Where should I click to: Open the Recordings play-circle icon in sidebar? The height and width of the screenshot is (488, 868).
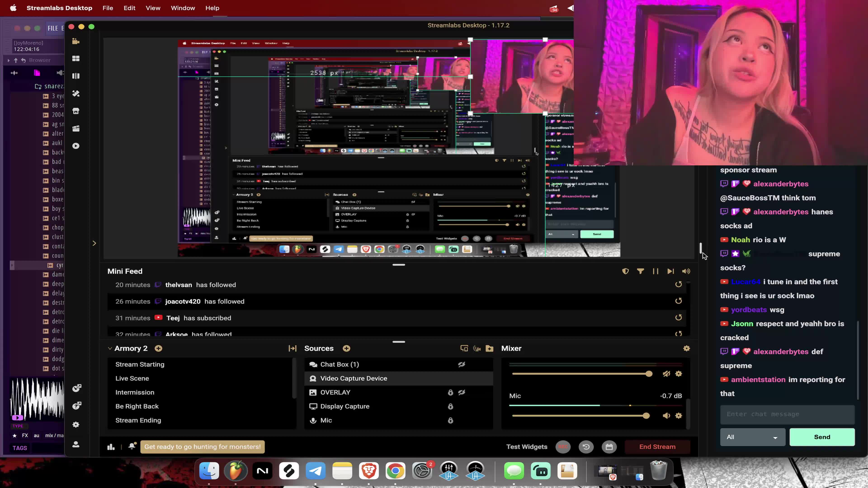76,146
